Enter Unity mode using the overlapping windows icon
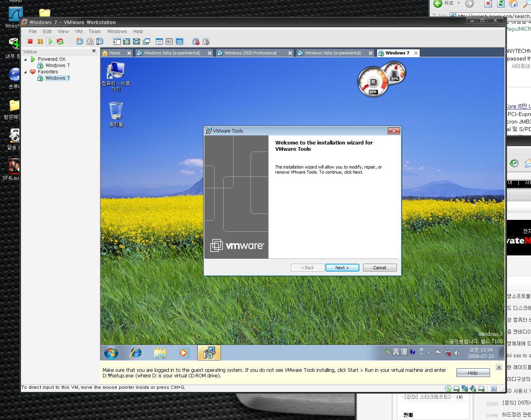 tap(146, 41)
